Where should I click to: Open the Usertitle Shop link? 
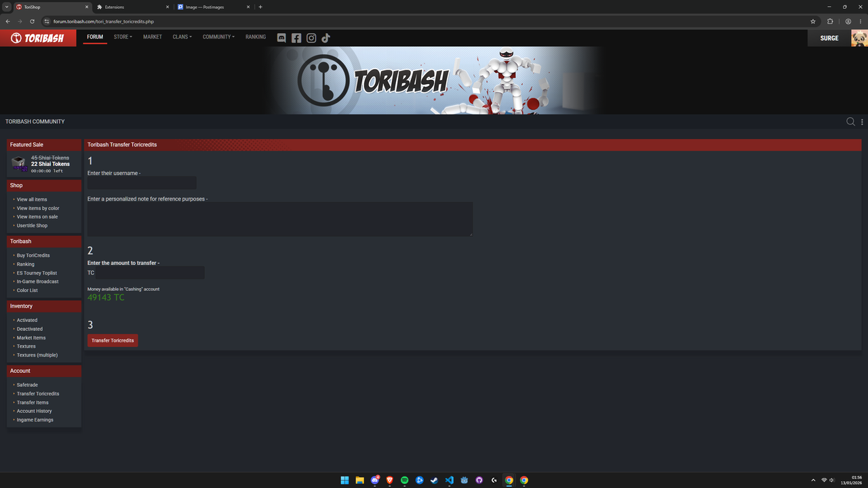coord(32,226)
